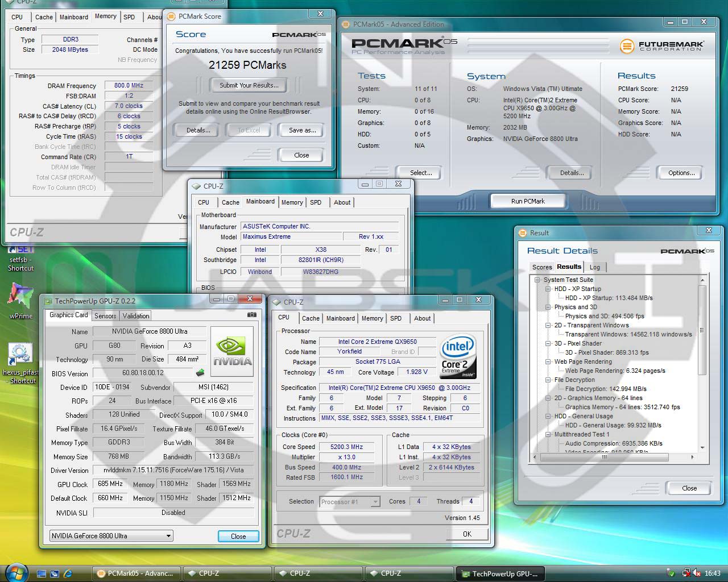Click OK in CPU-Z processor window

pyautogui.click(x=467, y=534)
